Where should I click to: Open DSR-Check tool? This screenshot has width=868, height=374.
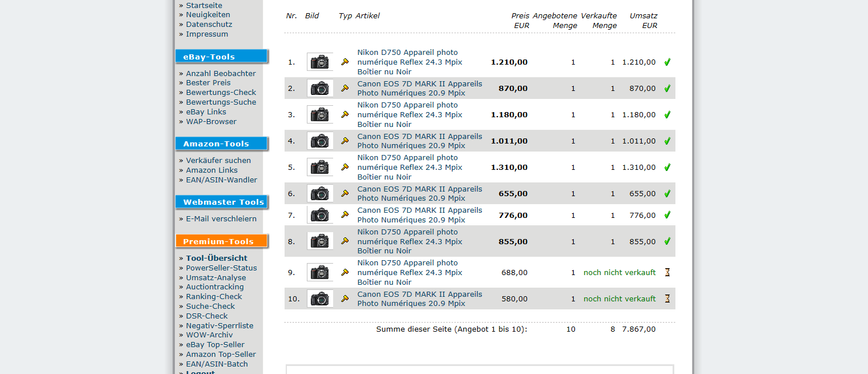206,316
